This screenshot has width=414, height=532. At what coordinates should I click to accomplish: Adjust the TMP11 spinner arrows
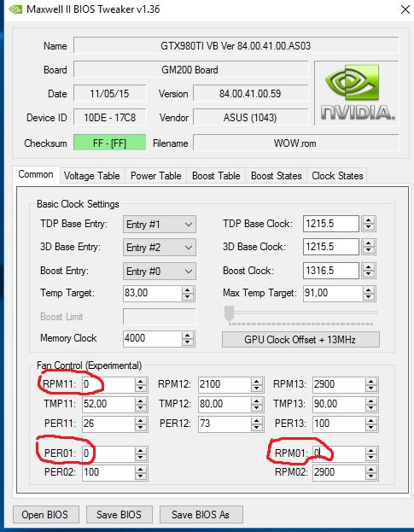point(141,405)
